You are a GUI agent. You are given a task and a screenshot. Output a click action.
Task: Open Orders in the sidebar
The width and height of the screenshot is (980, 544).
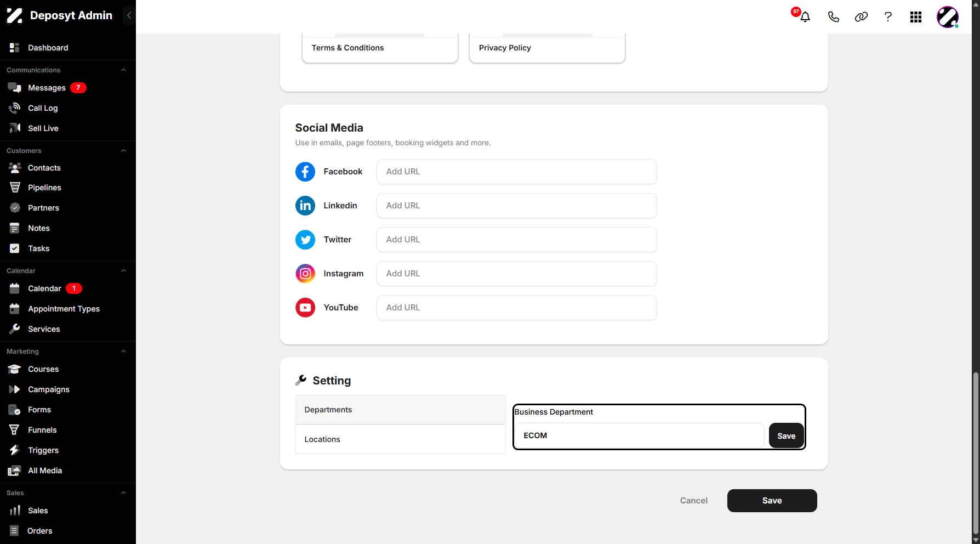tap(40, 531)
